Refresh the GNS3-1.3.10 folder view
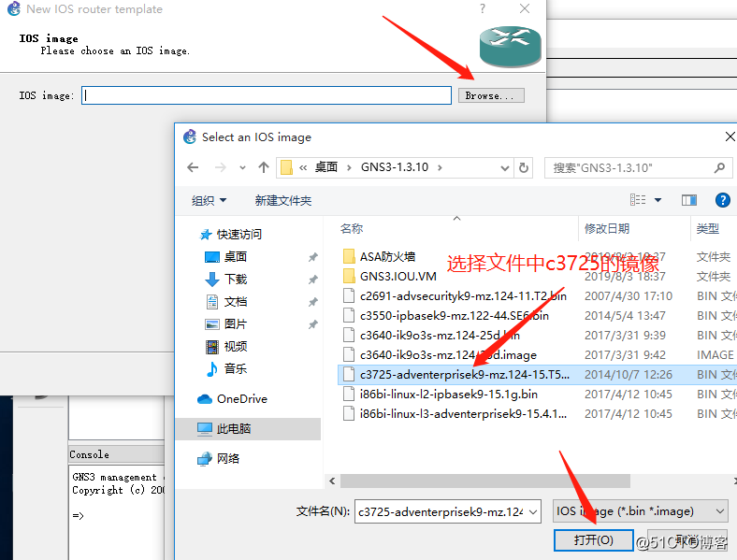The image size is (737, 560). (524, 167)
